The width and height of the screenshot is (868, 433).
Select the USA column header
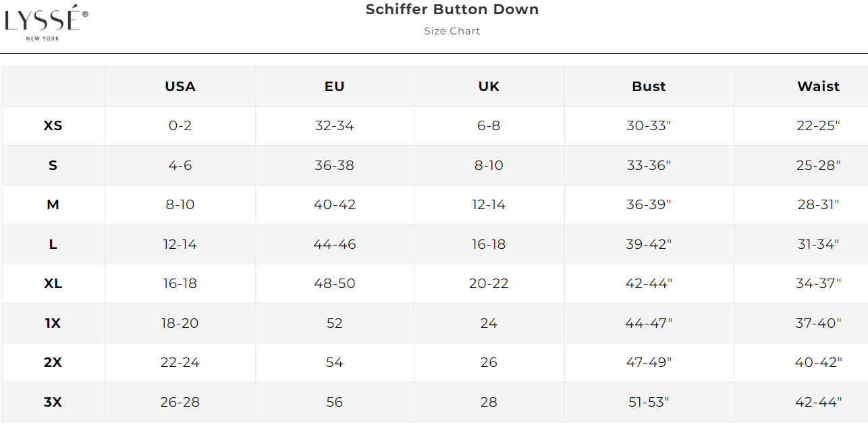[180, 86]
